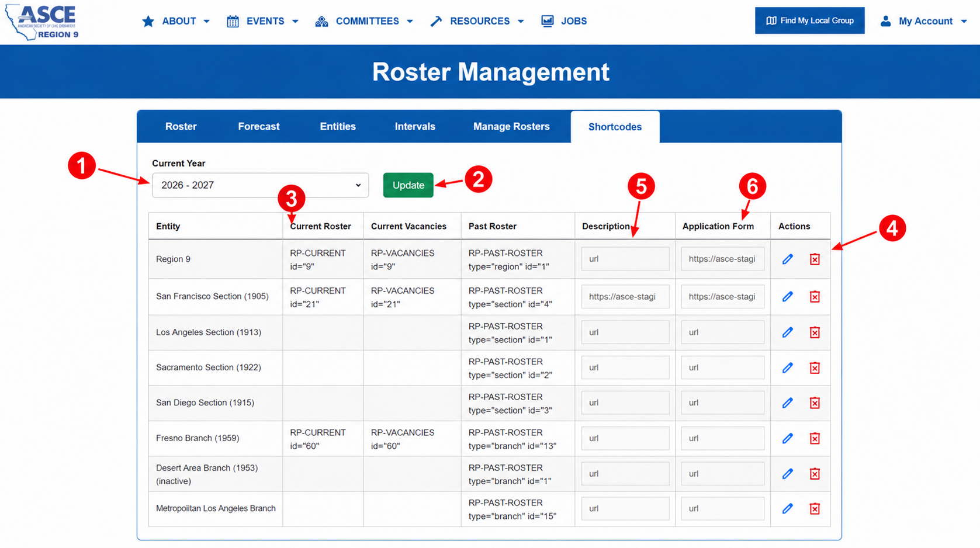The image size is (980, 548).
Task: Switch to the Forecast tab
Action: [259, 127]
